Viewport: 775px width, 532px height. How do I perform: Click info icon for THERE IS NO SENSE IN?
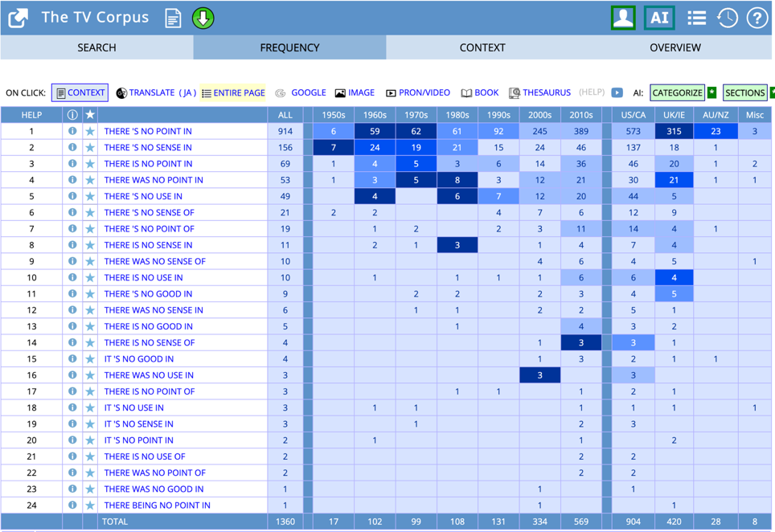[x=72, y=245]
